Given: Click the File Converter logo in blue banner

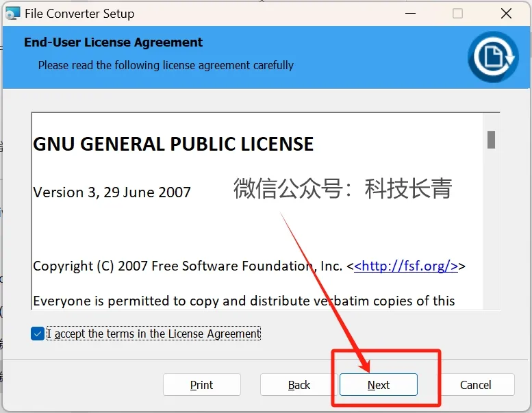Looking at the screenshot, I should 493,57.
